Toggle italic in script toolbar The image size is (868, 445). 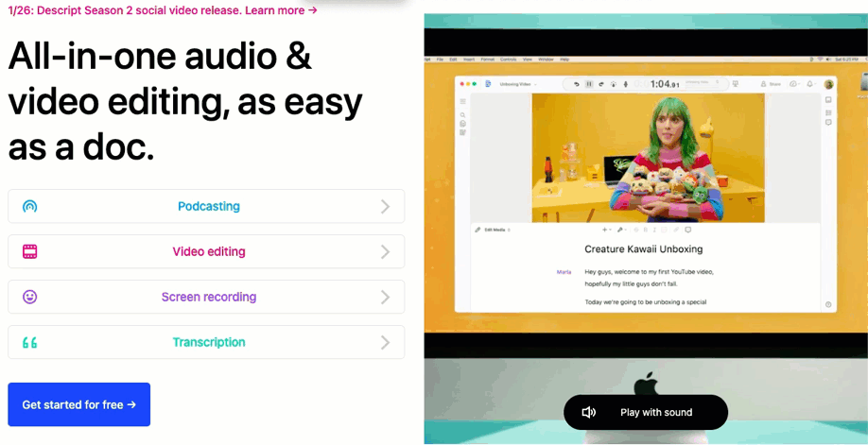pos(654,230)
